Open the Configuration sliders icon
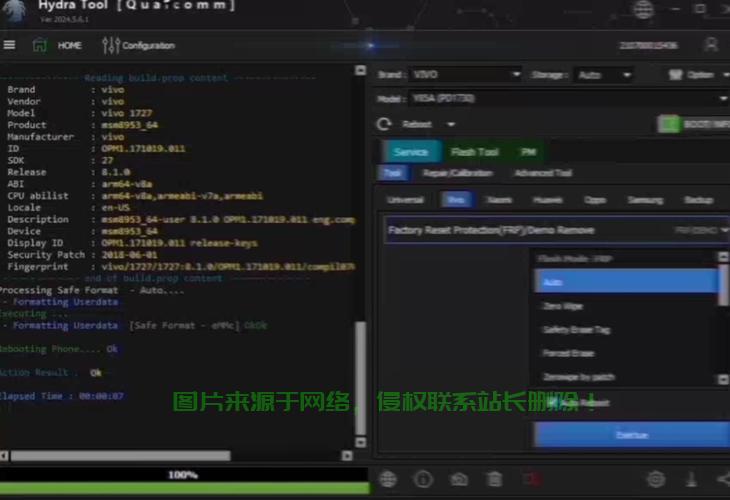Image resolution: width=730 pixels, height=500 pixels. 111,45
